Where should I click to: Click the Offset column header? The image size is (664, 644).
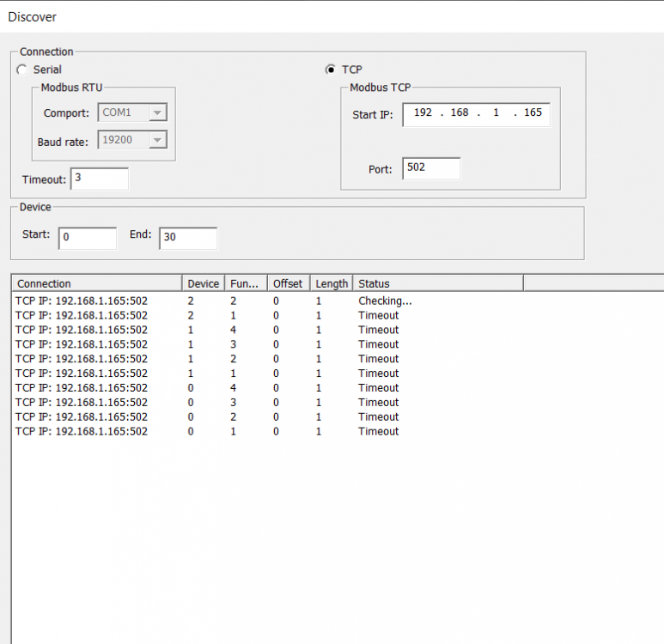[x=288, y=283]
